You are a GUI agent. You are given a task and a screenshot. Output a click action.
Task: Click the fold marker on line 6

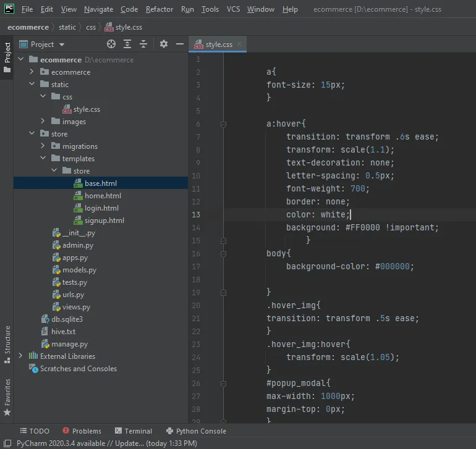[223, 124]
